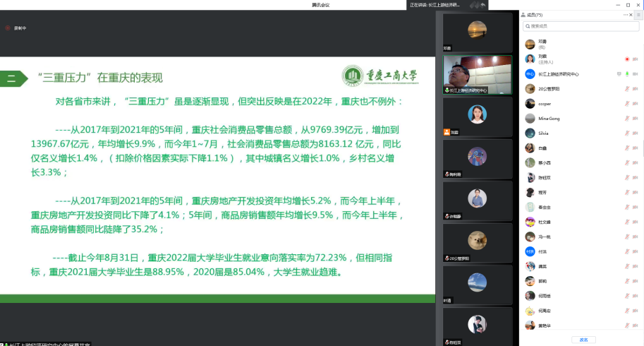The width and height of the screenshot is (644, 346).
Task: Click the 改名 rename button
Action: (583, 340)
